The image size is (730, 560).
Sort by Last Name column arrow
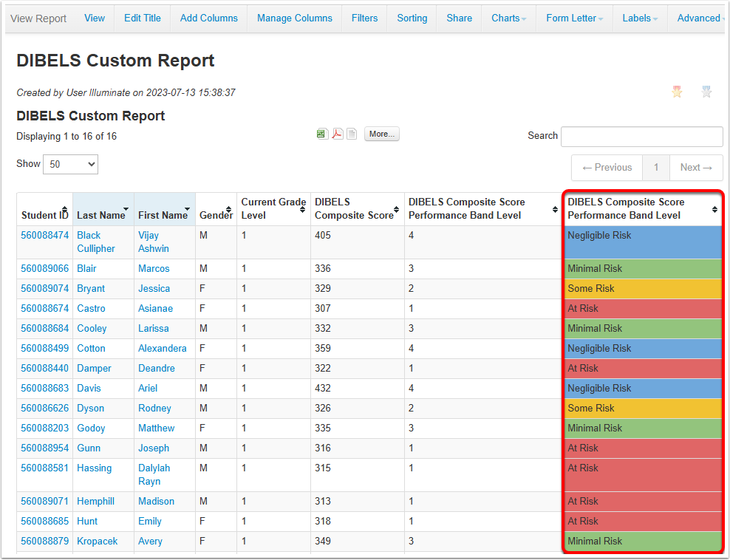[126, 209]
